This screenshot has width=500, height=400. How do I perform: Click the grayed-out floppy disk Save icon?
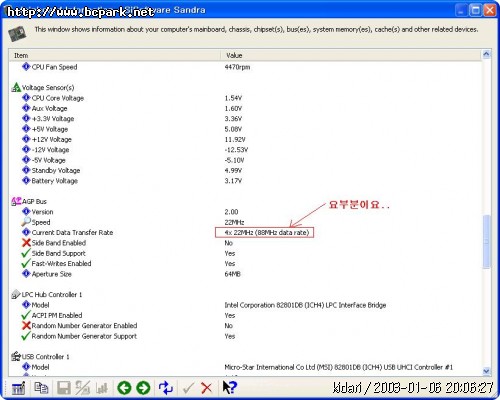pyautogui.click(x=63, y=388)
